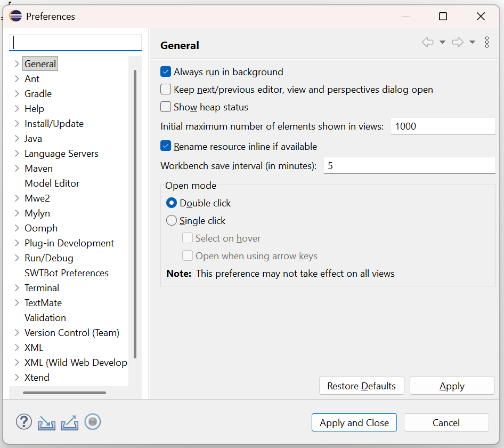This screenshot has height=448, width=504.
Task: Click the horizontal scrollbar under the tree
Action: point(64,393)
